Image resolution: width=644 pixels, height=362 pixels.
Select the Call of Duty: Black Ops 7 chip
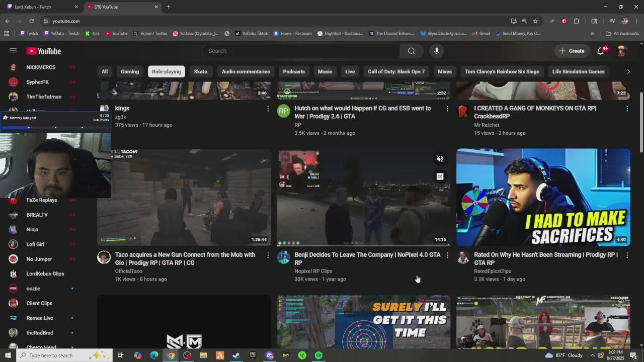click(x=396, y=71)
